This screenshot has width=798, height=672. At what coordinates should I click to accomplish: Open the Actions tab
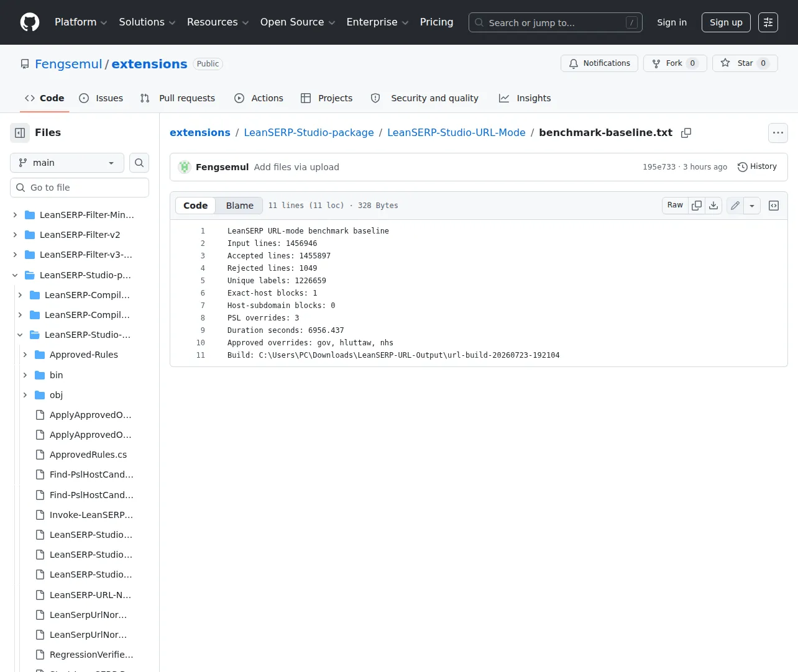(259, 98)
